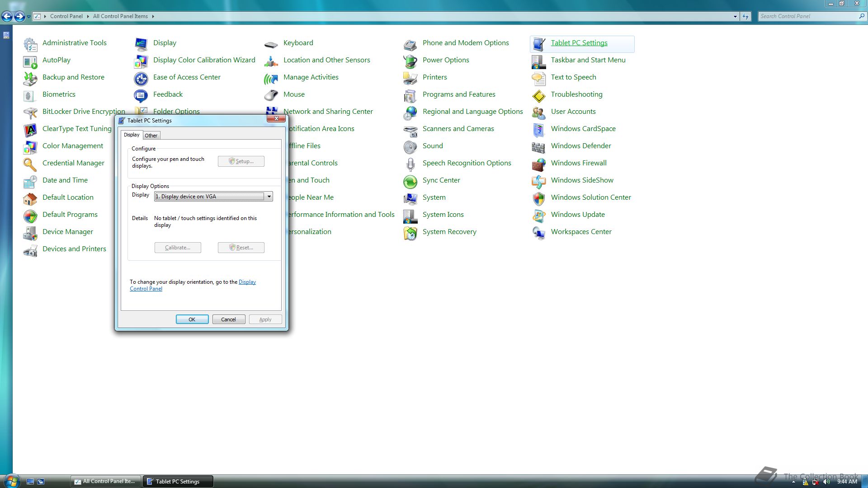Click the Sync Center icon

click(410, 181)
